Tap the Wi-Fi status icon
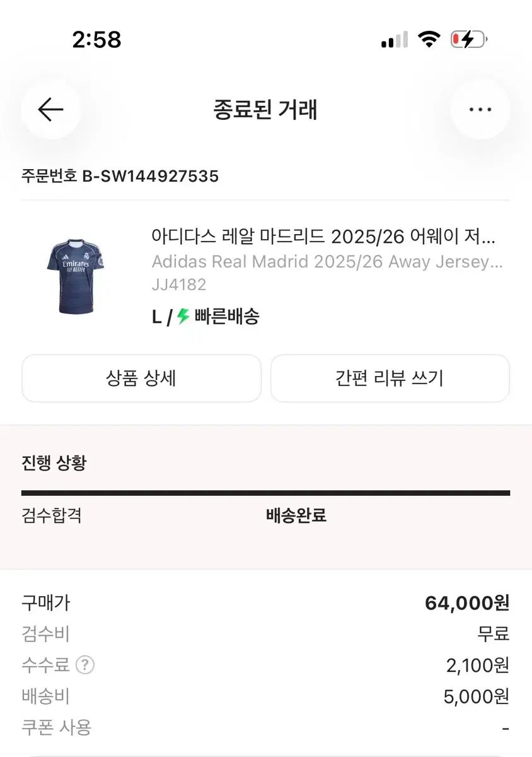This screenshot has height=757, width=532. pos(429,40)
